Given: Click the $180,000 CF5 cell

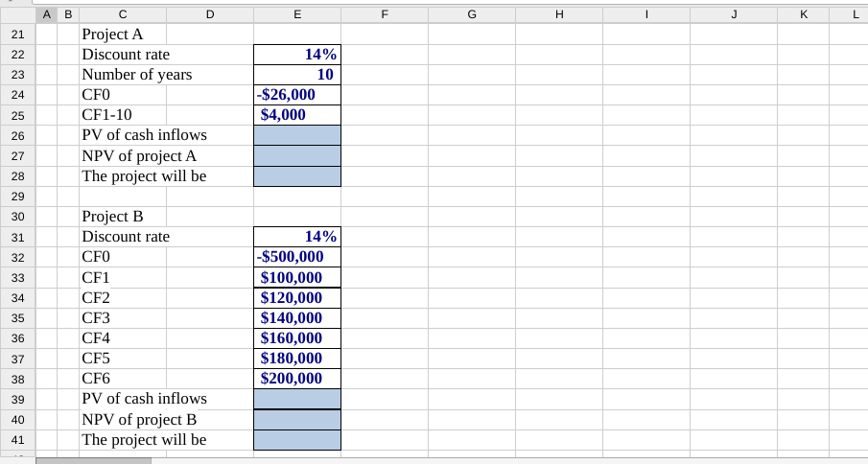Looking at the screenshot, I should click(x=297, y=359).
